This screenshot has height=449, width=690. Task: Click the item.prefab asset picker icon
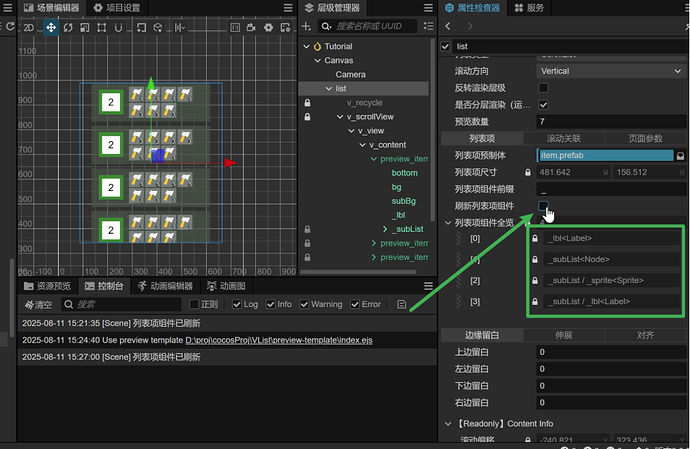pyautogui.click(x=680, y=156)
